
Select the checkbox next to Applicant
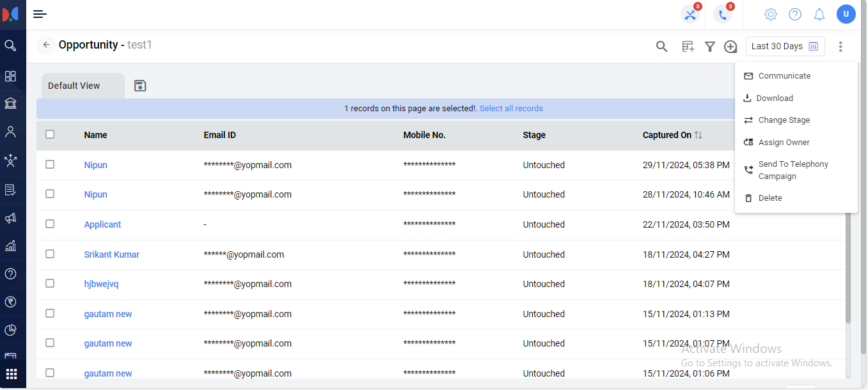coord(50,224)
